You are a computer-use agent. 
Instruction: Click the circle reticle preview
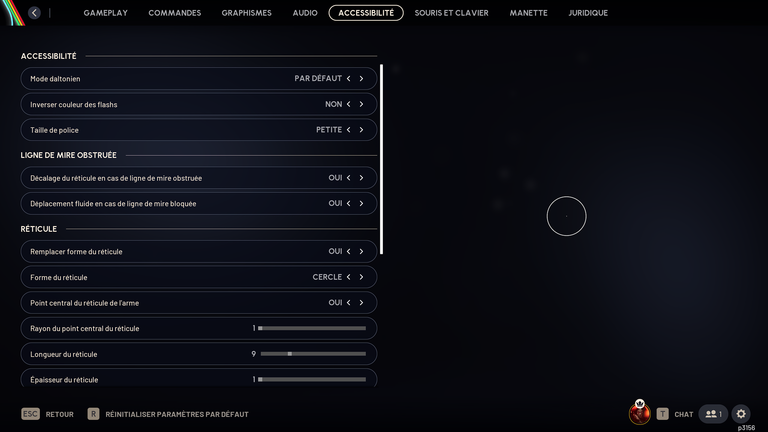click(567, 216)
